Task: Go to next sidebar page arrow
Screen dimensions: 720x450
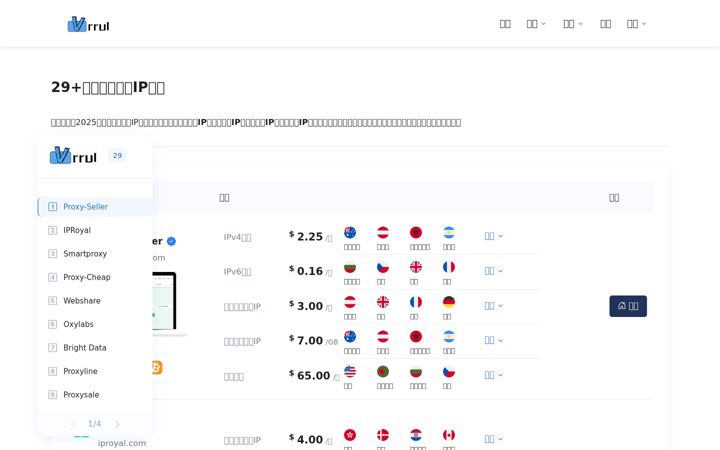Action: click(117, 424)
